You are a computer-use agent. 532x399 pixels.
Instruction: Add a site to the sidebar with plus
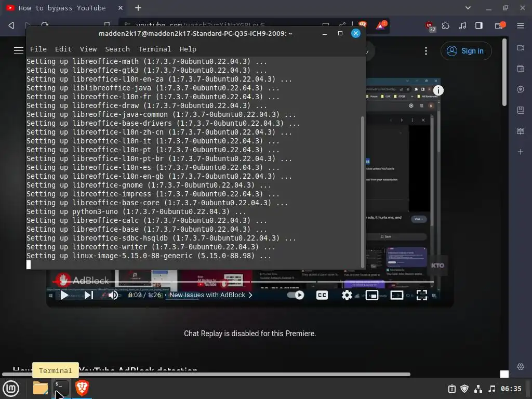[521, 152]
